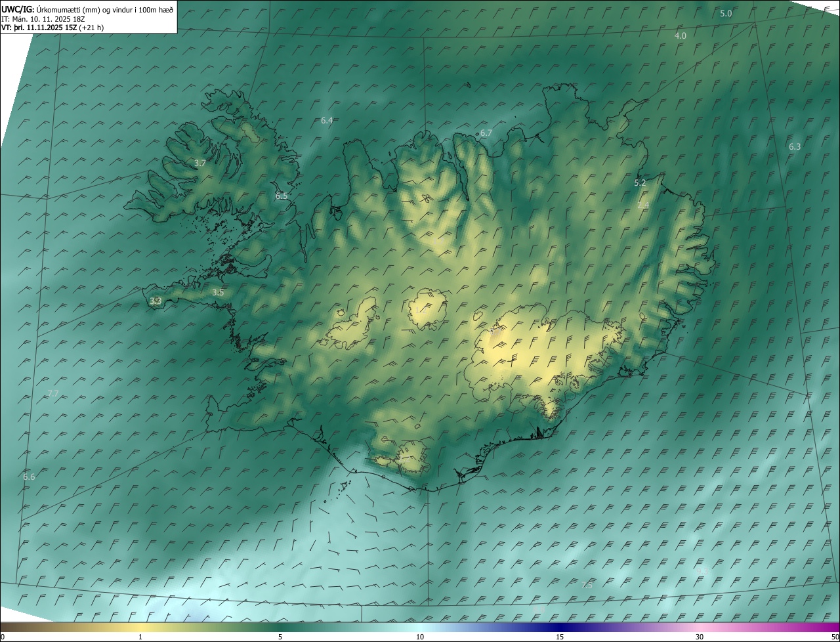The image size is (840, 642).
Task: Click the colorbar tick label 5
Action: pyautogui.click(x=280, y=637)
